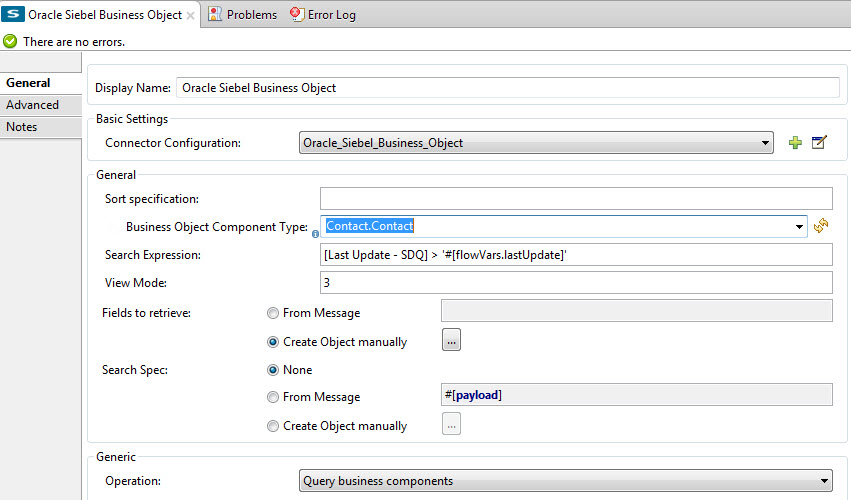The image size is (851, 500).
Task: Select From Message for Search Spec
Action: [273, 398]
